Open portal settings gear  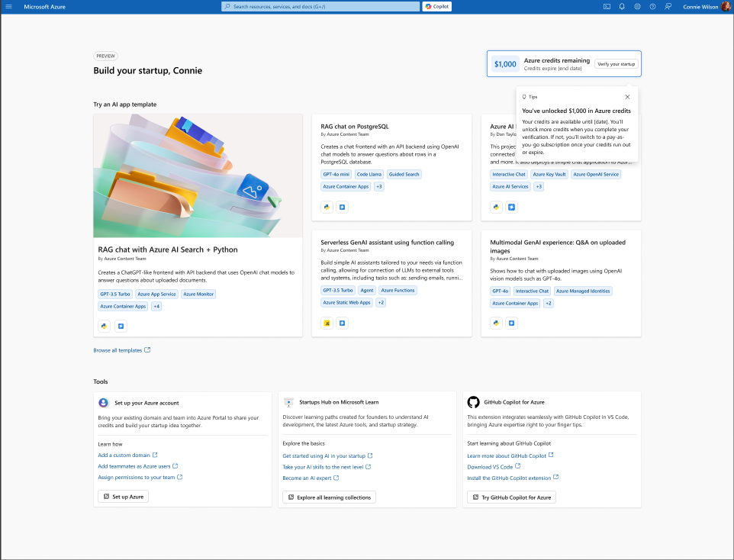tap(637, 7)
